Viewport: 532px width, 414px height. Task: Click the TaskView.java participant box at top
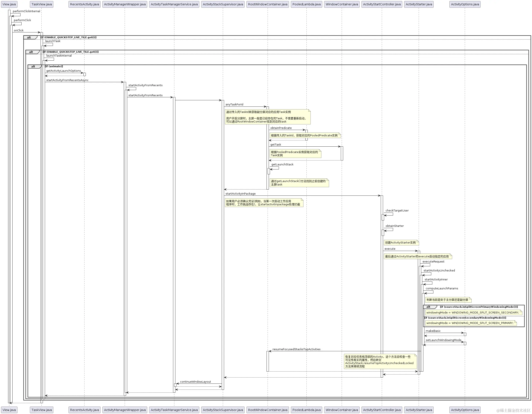pyautogui.click(x=41, y=4)
